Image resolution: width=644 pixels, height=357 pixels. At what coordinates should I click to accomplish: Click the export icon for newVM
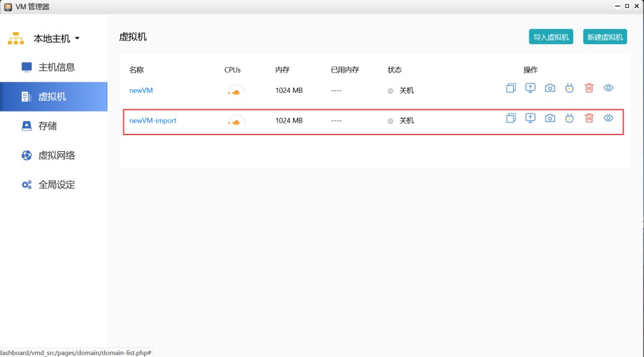(530, 88)
